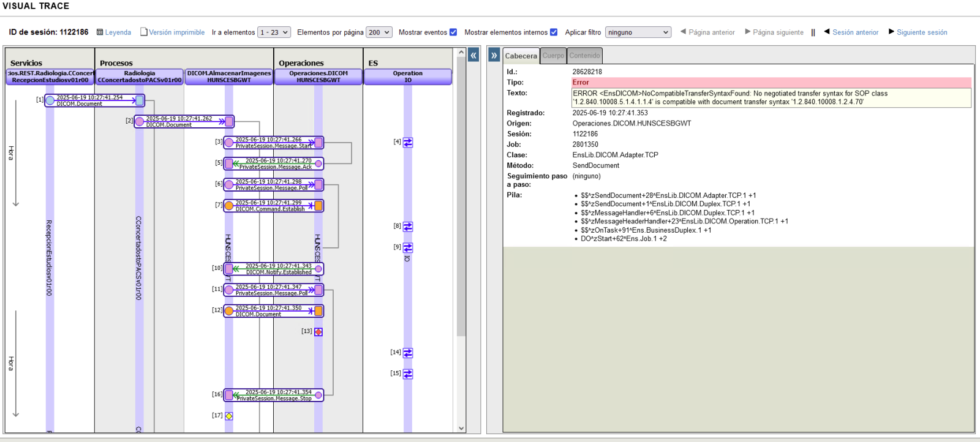Screen dimensions: 980x442
Task: Click the Job value 2801350
Action: [x=585, y=145]
